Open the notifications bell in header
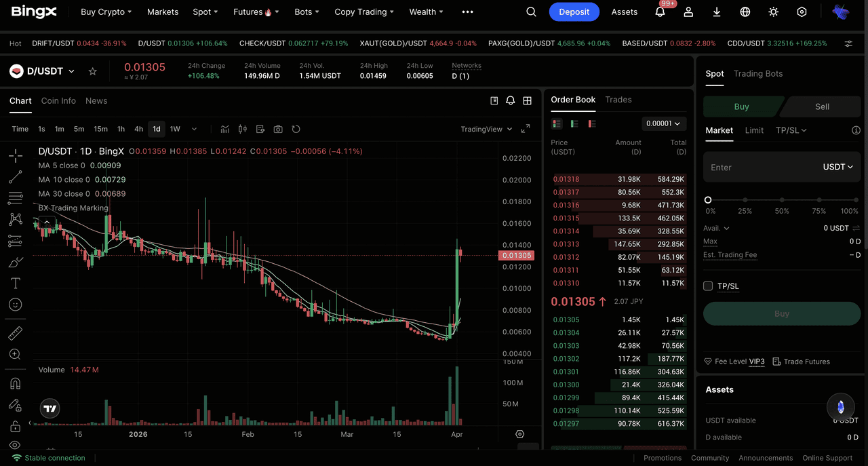 coord(660,12)
